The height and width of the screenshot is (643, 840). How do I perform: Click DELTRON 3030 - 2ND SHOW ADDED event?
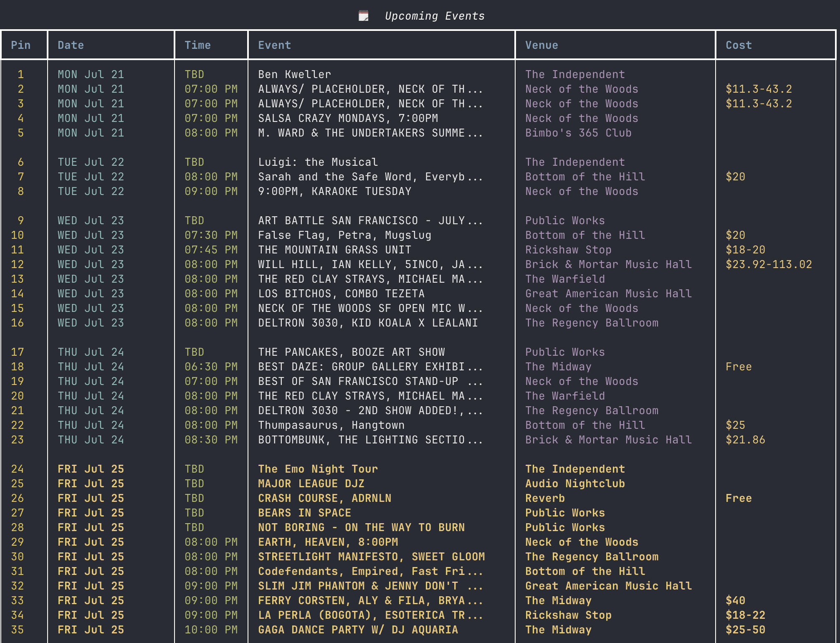pyautogui.click(x=370, y=410)
